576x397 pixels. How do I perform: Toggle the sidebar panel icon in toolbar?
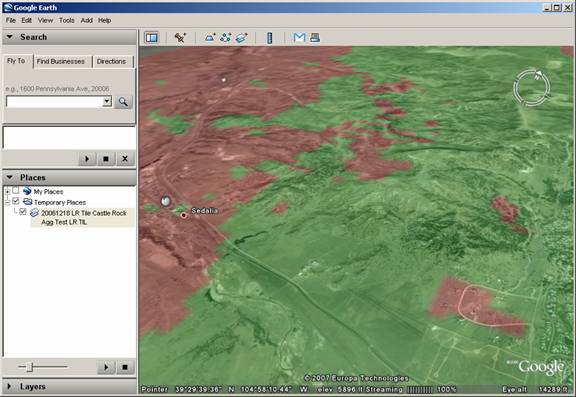(151, 37)
